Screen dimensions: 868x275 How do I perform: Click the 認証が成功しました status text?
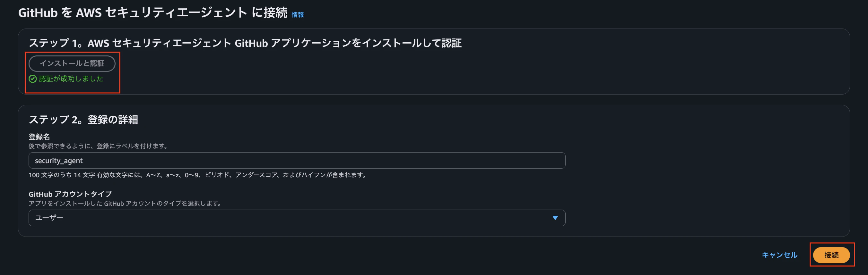72,79
